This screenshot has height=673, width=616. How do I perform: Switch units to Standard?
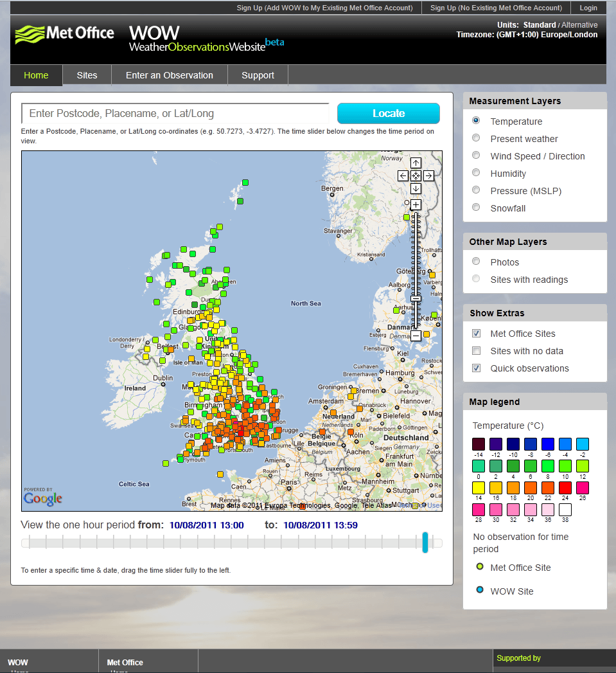pos(540,25)
